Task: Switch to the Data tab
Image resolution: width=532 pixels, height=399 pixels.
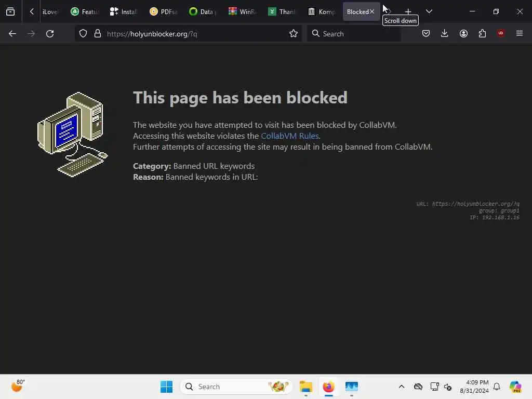Action: coord(203,11)
